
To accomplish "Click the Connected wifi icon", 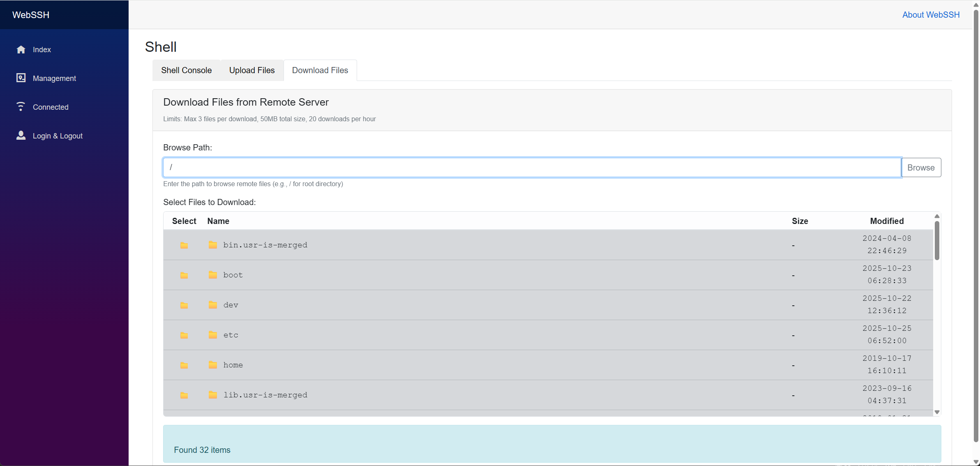I will point(21,107).
